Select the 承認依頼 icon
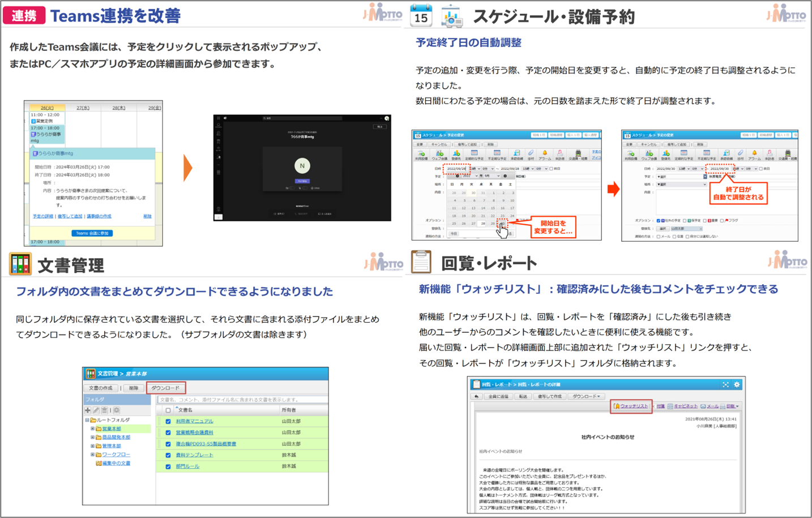The image size is (812, 518). coord(516,153)
